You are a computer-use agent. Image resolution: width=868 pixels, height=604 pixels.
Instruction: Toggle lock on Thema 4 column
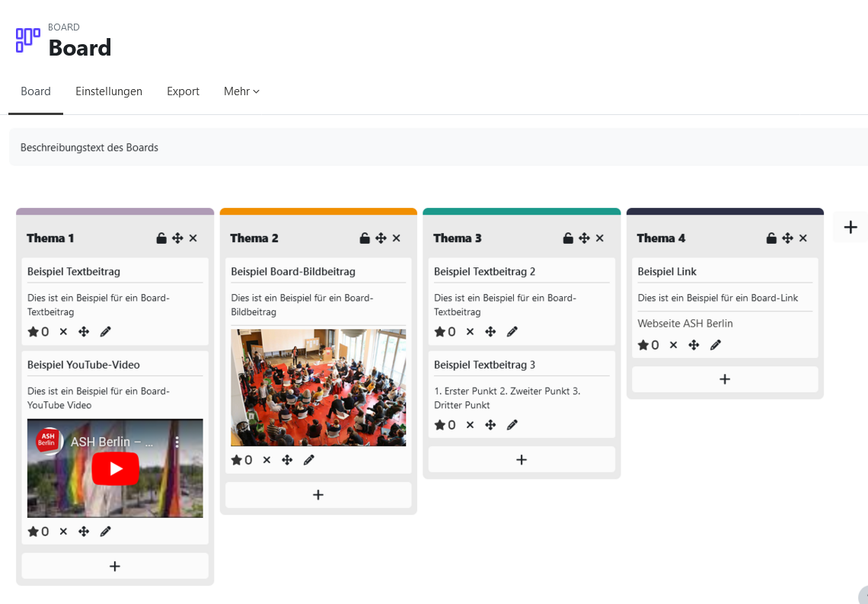(x=771, y=238)
